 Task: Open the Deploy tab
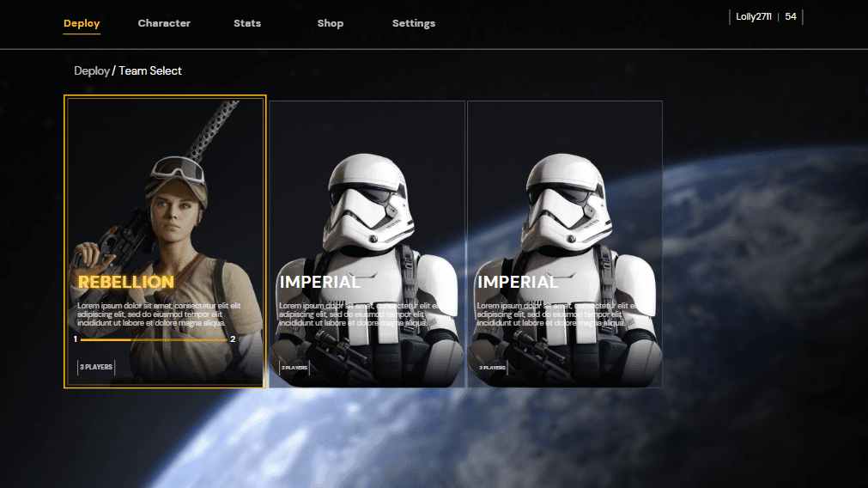(x=82, y=23)
